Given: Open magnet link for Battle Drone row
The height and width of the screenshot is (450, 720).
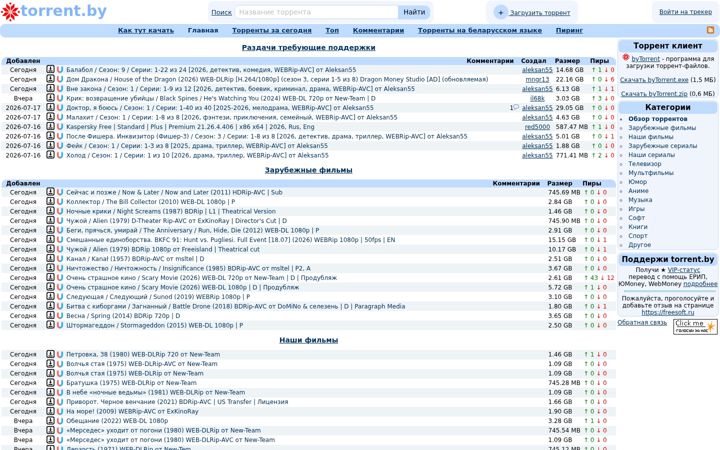Looking at the screenshot, I should 60,306.
